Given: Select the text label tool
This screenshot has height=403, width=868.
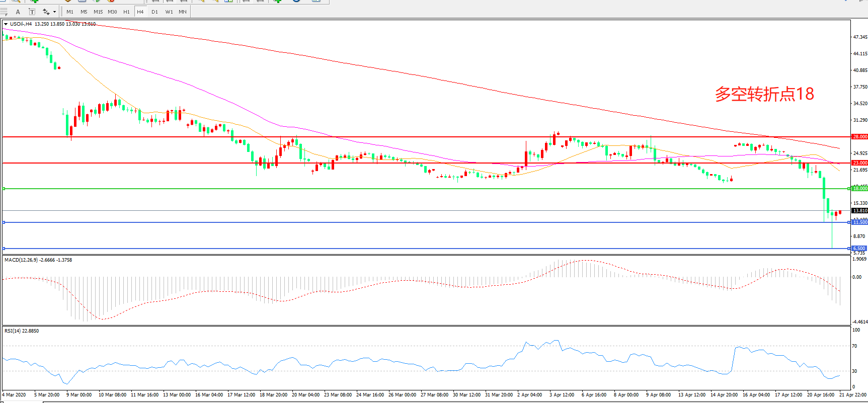Looking at the screenshot, I should coord(32,12).
